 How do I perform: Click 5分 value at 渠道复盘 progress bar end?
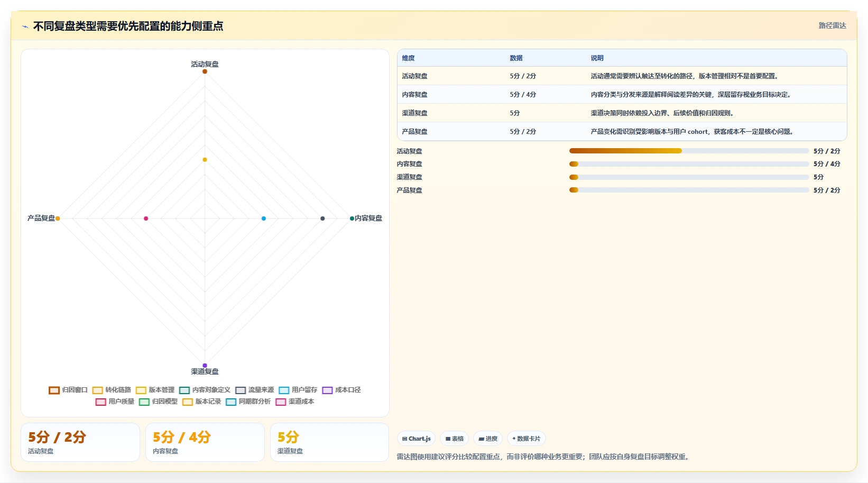(818, 177)
